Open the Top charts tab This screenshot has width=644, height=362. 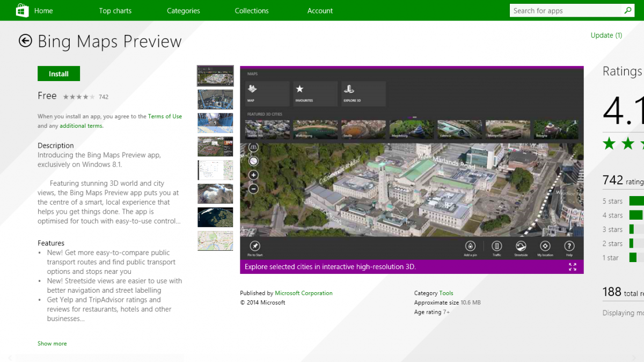(x=115, y=11)
